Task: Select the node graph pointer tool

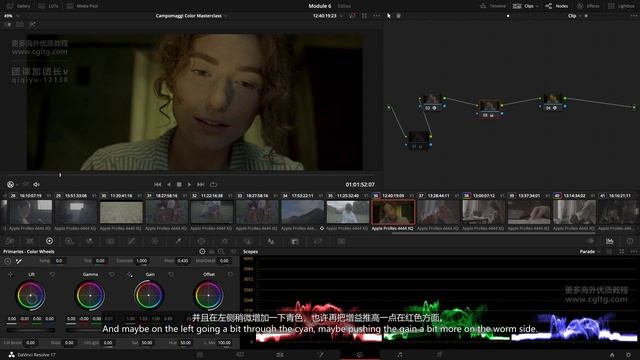Action: 389,16
